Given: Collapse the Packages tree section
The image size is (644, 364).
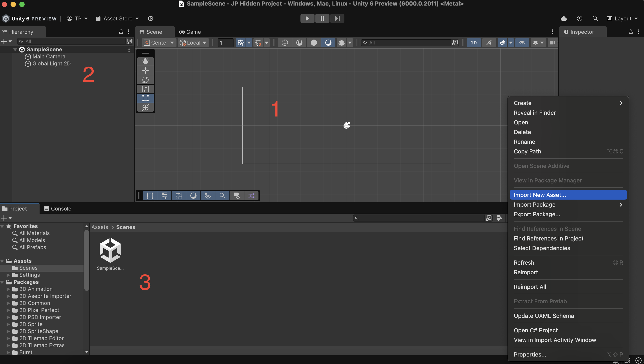Looking at the screenshot, I should click(x=2, y=282).
